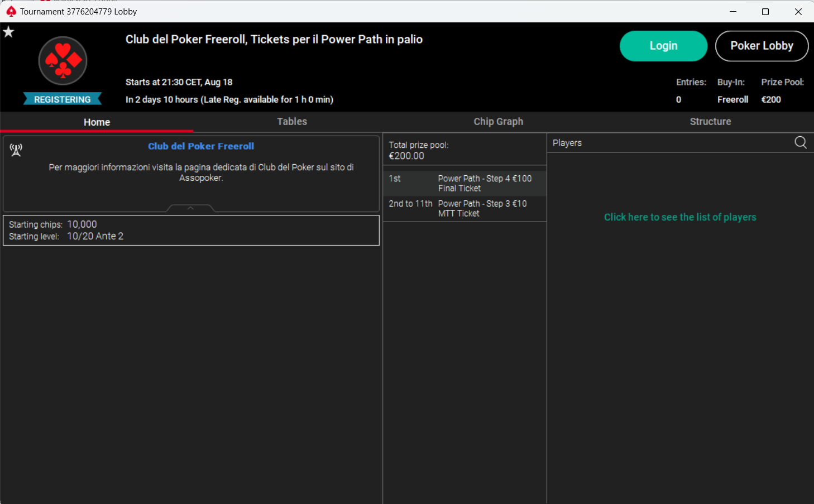
Task: Close the Tournament Lobby window
Action: (x=798, y=11)
